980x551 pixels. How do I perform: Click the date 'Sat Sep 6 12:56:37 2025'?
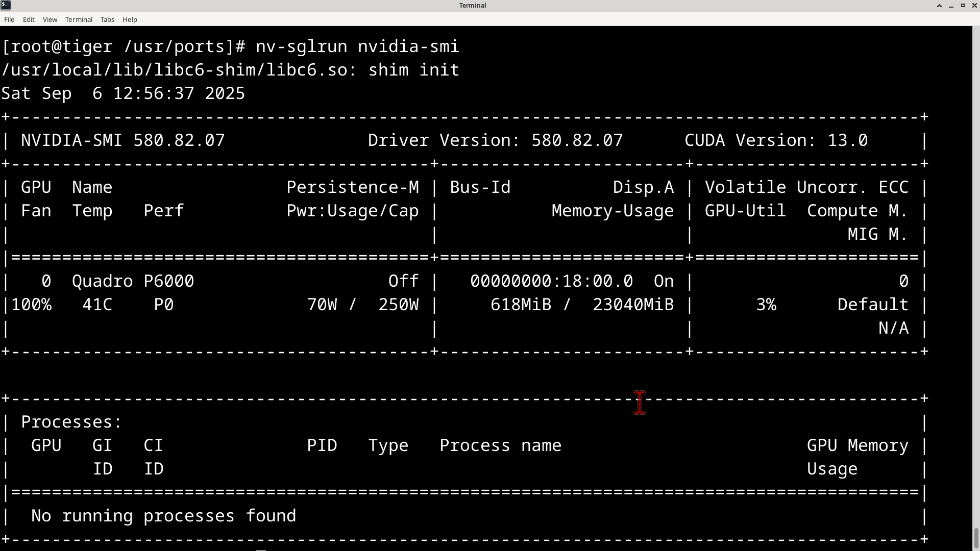(123, 93)
